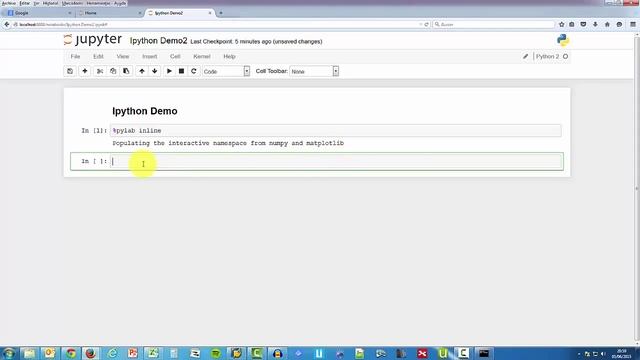Image resolution: width=640 pixels, height=360 pixels.
Task: Restart the kernel circular arrow icon
Action: pyautogui.click(x=193, y=71)
